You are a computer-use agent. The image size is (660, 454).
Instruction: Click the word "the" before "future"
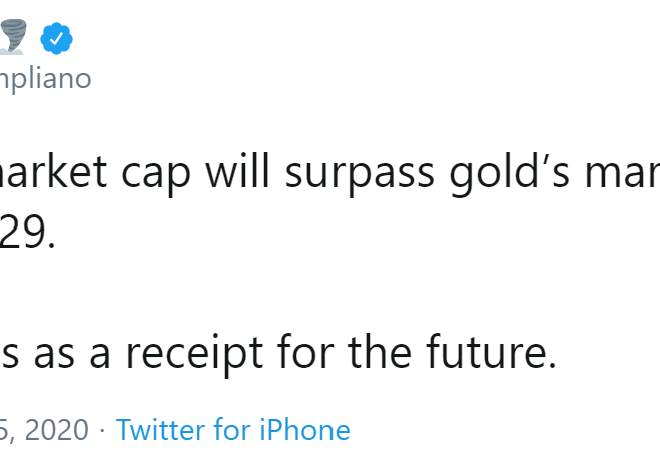click(380, 352)
